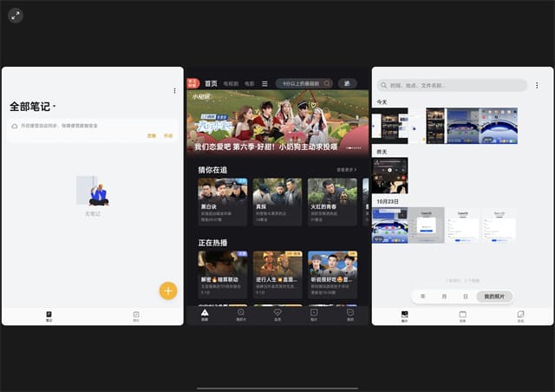
Task: Tap the yellow add note plus button
Action: tap(168, 291)
